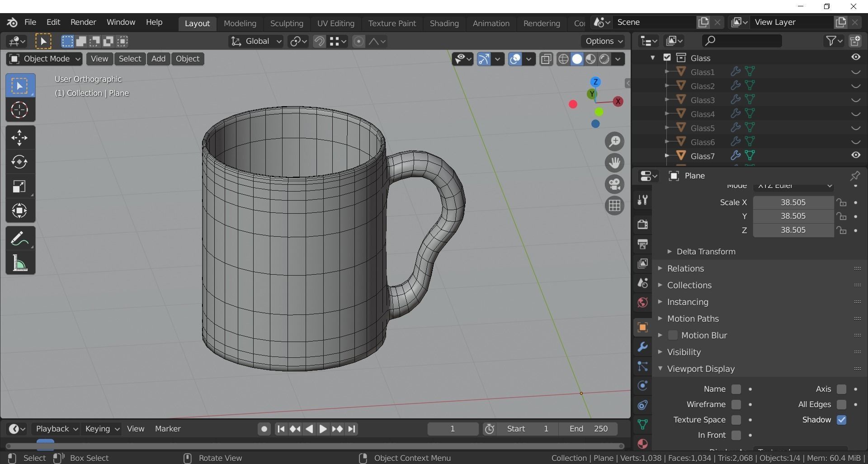
Task: Expand the Delta Transform section
Action: pos(706,252)
